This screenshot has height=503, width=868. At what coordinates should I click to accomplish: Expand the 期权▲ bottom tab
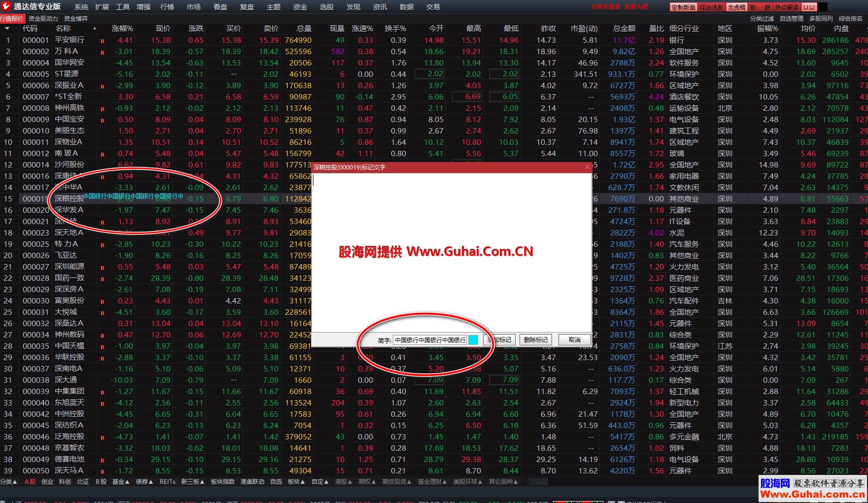click(367, 481)
